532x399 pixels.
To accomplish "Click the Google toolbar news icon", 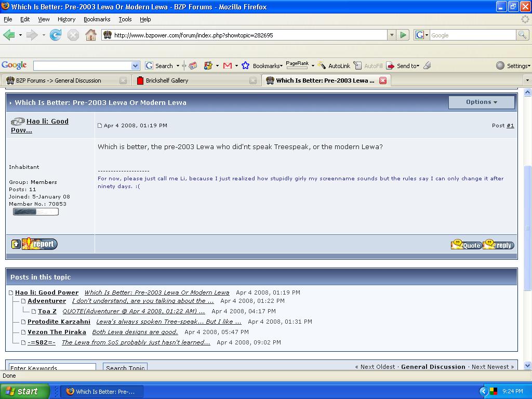I will [x=193, y=65].
